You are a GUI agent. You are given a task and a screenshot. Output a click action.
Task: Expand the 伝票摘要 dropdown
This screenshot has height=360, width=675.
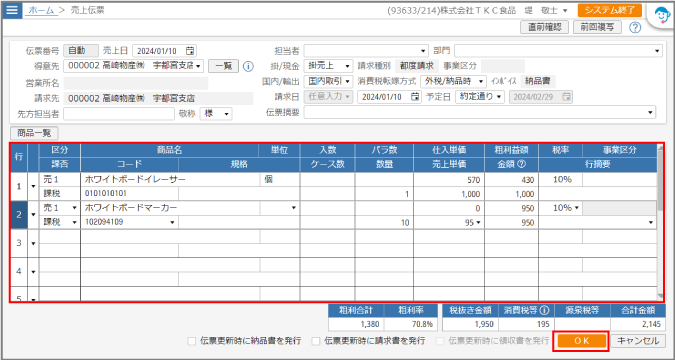(650, 113)
